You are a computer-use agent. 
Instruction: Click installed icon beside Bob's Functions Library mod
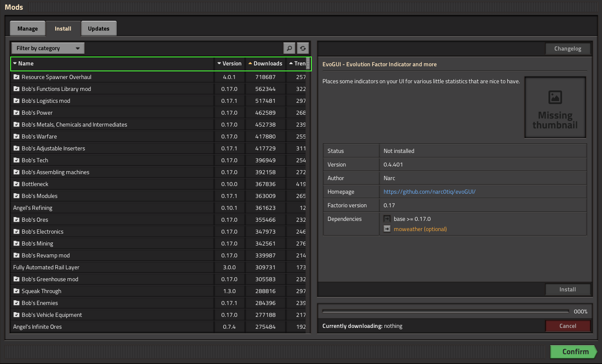(17, 89)
